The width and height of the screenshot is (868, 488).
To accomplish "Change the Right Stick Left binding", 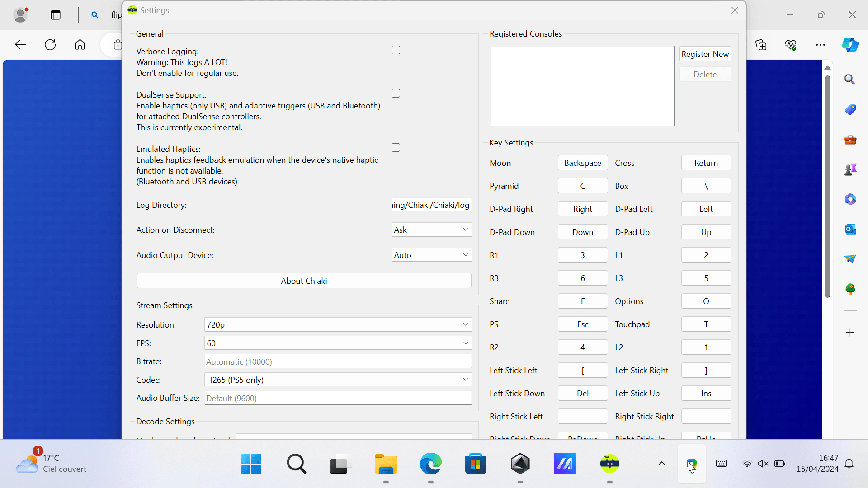I will click(583, 417).
